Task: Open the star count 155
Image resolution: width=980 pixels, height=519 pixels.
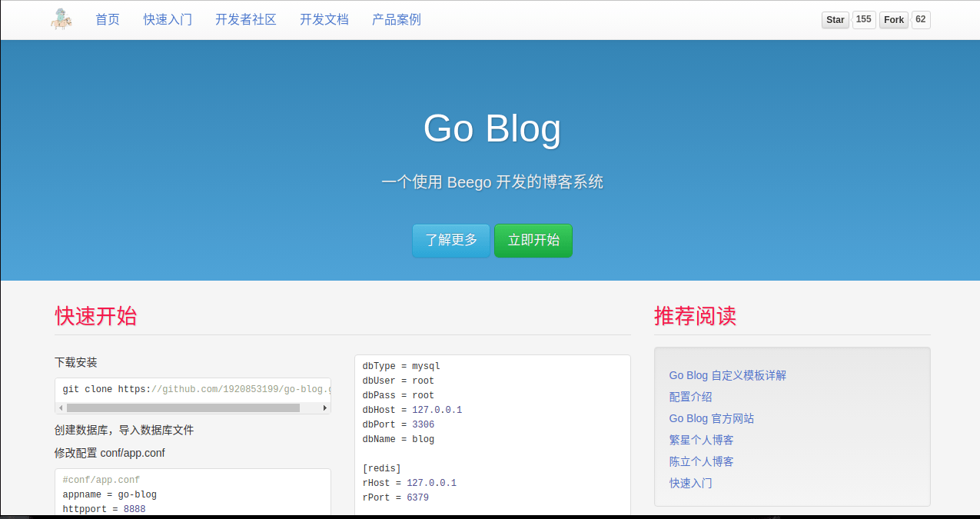Action: (864, 20)
